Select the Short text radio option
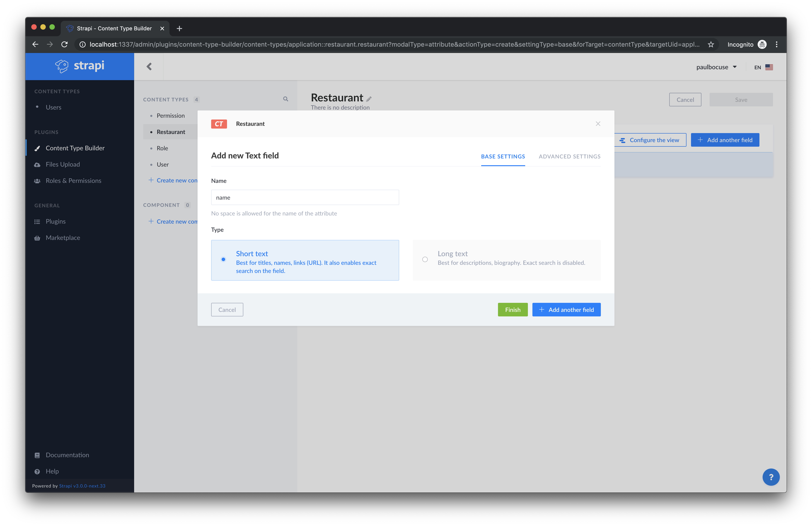Image resolution: width=812 pixels, height=526 pixels. pyautogui.click(x=223, y=259)
